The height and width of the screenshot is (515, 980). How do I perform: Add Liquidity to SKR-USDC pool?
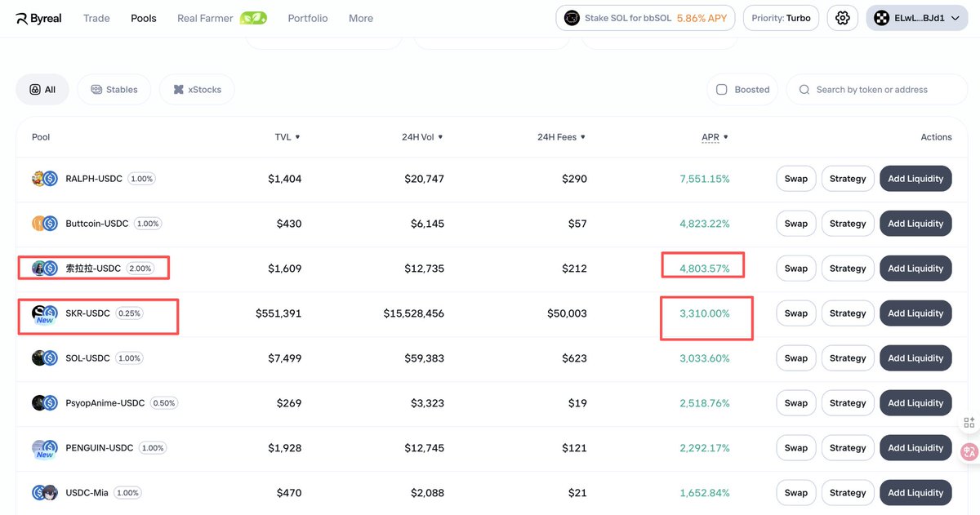tap(915, 313)
